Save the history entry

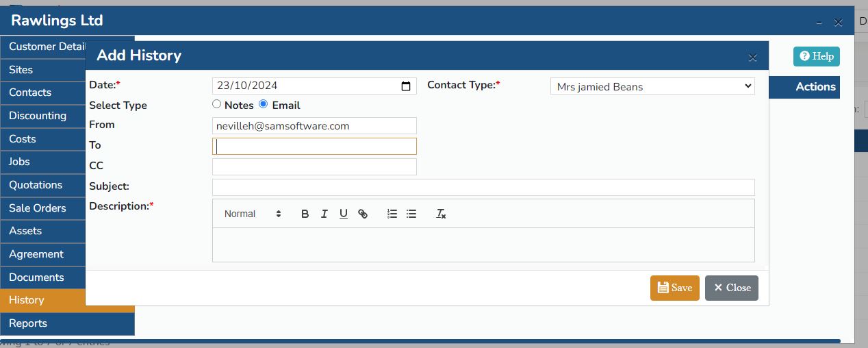[674, 288]
